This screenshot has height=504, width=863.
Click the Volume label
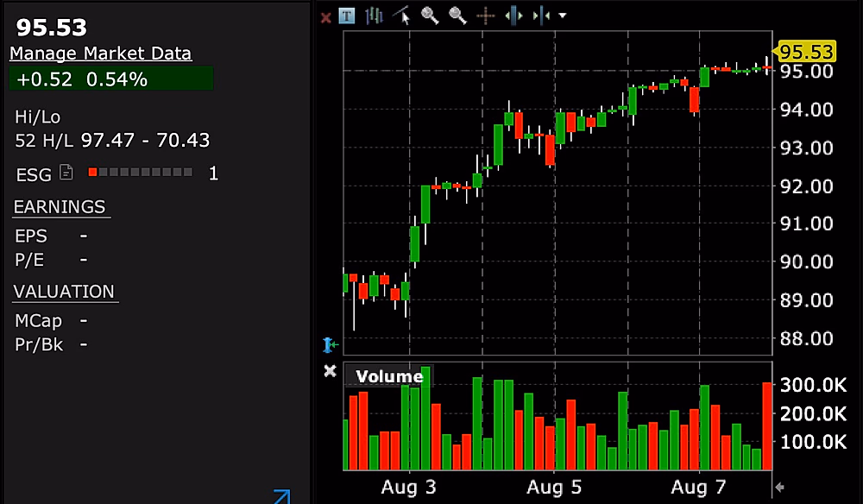click(389, 376)
